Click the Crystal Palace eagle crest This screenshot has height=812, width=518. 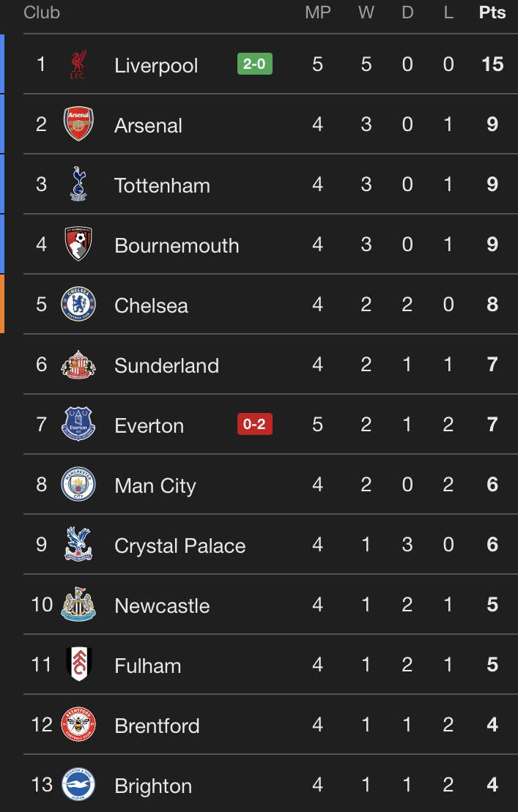(78, 545)
